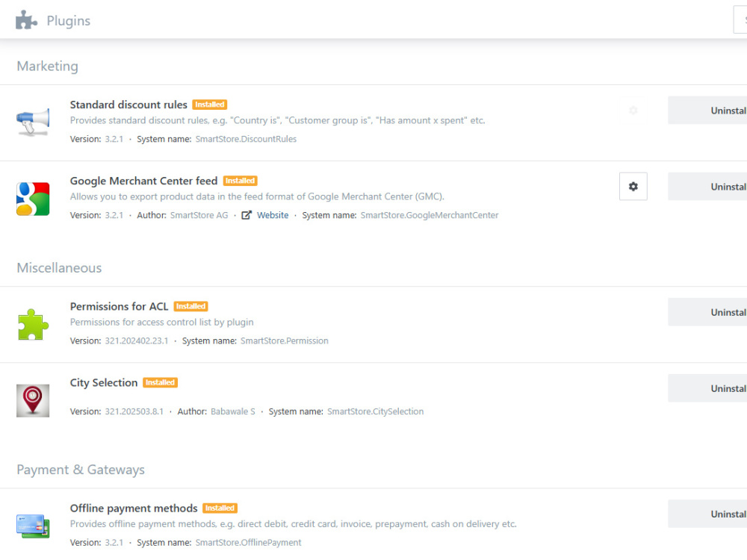Click the map pin icon for City Selection

[33, 400]
